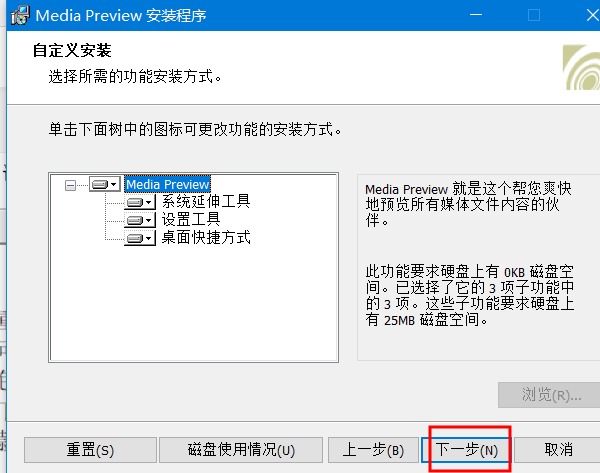600x473 pixels.
Task: Select the 系统延伸工具 feature label
Action: coord(206,201)
